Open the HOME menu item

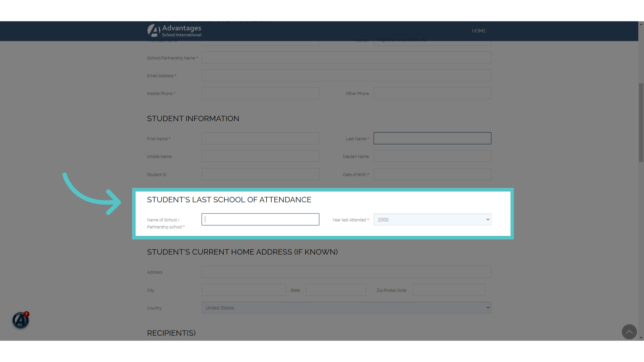click(479, 31)
